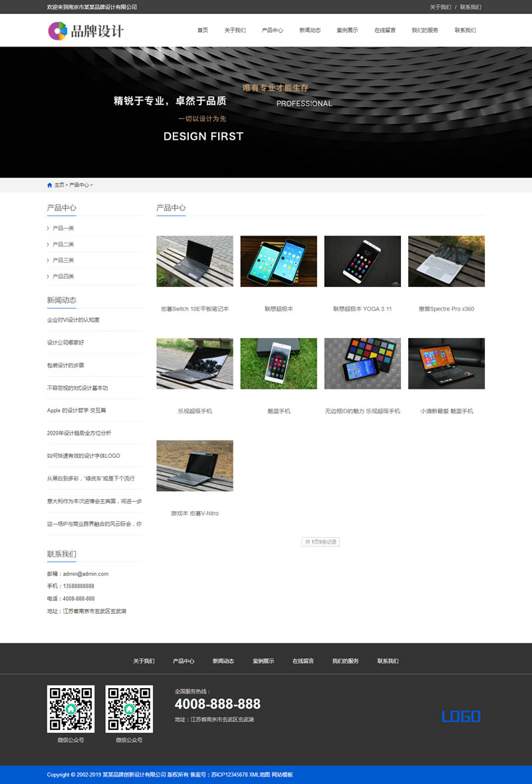Open the 惠普Spectre Pro x360 product image
The image size is (532, 784).
pyautogui.click(x=446, y=261)
